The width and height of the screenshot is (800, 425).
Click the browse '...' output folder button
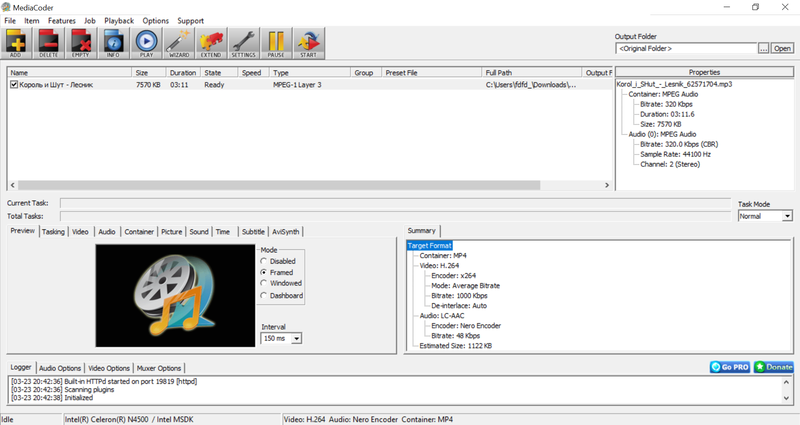pyautogui.click(x=763, y=48)
